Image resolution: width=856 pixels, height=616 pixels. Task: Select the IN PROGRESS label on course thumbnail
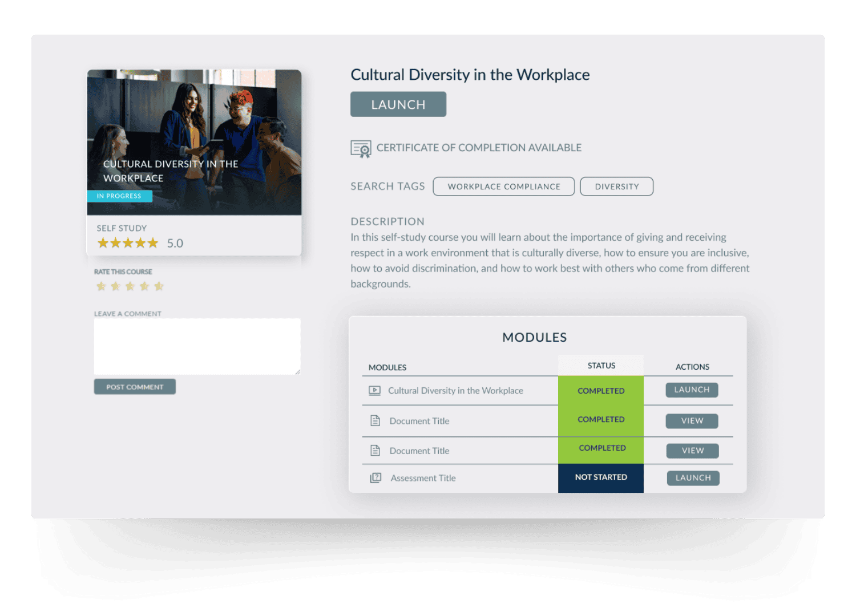[x=119, y=196]
